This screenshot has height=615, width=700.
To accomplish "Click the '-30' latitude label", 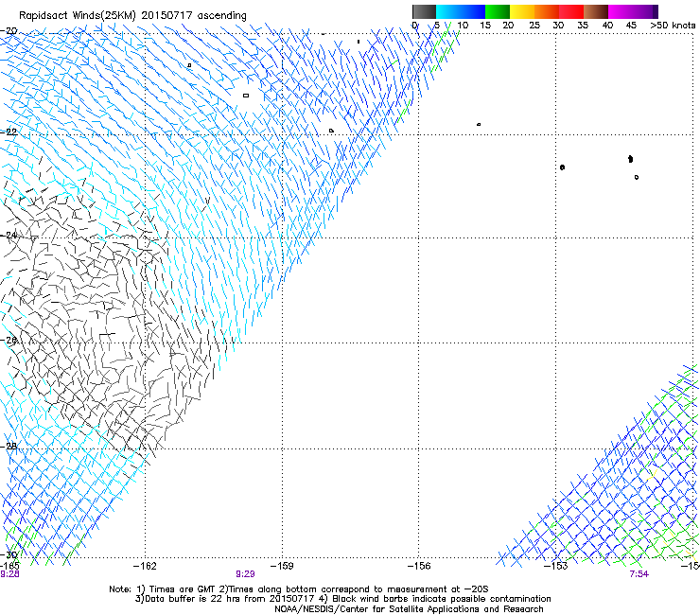I will (9, 555).
